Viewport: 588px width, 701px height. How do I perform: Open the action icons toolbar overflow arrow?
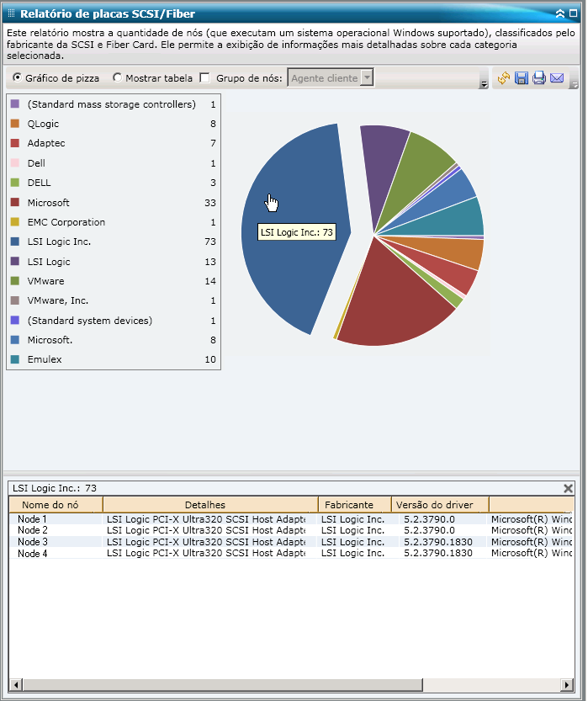[x=575, y=84]
